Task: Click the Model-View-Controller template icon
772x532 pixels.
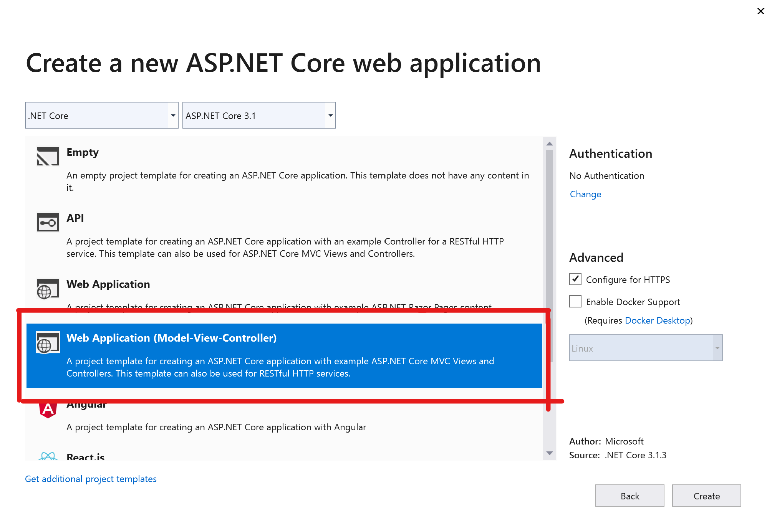Action: pyautogui.click(x=48, y=342)
